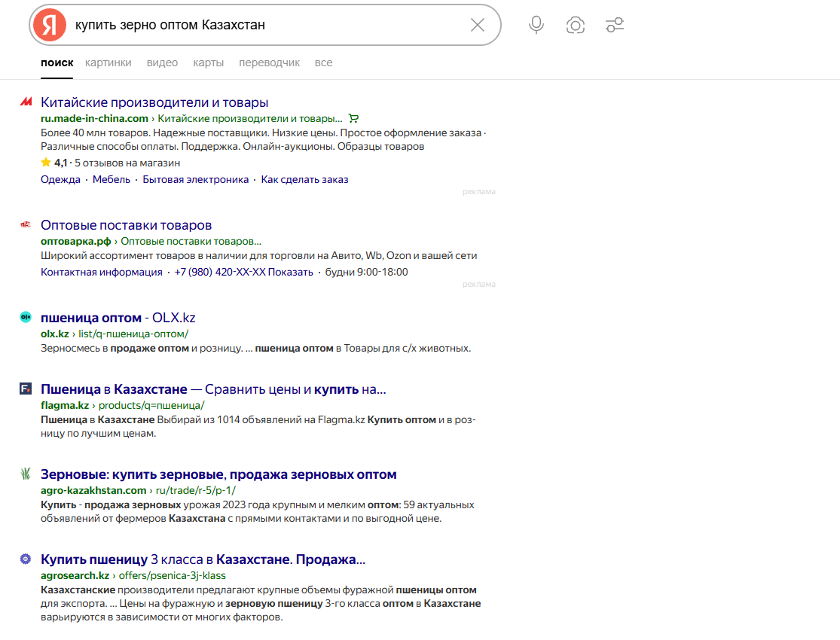Open Купить пшеницу 3 класса result
The width and height of the screenshot is (840, 640).
(x=203, y=559)
